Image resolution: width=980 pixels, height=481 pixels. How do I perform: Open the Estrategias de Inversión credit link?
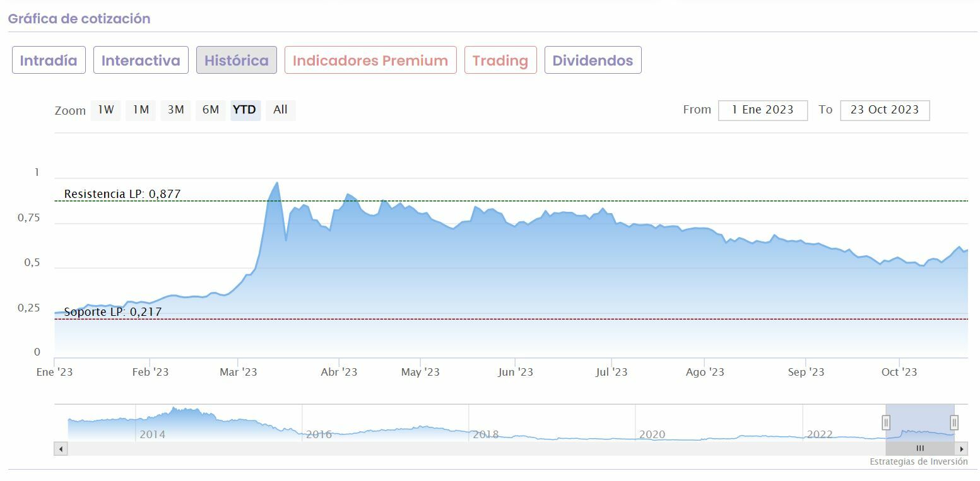point(918,462)
